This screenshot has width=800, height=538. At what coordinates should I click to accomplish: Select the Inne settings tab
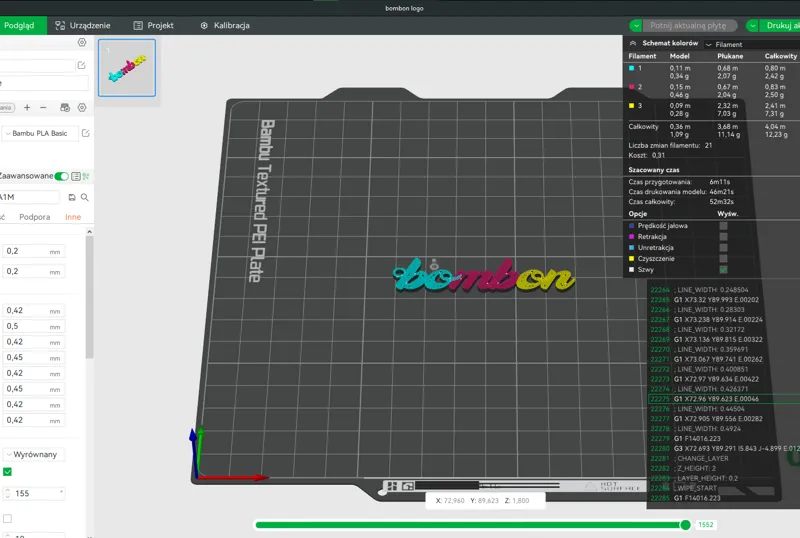click(73, 217)
